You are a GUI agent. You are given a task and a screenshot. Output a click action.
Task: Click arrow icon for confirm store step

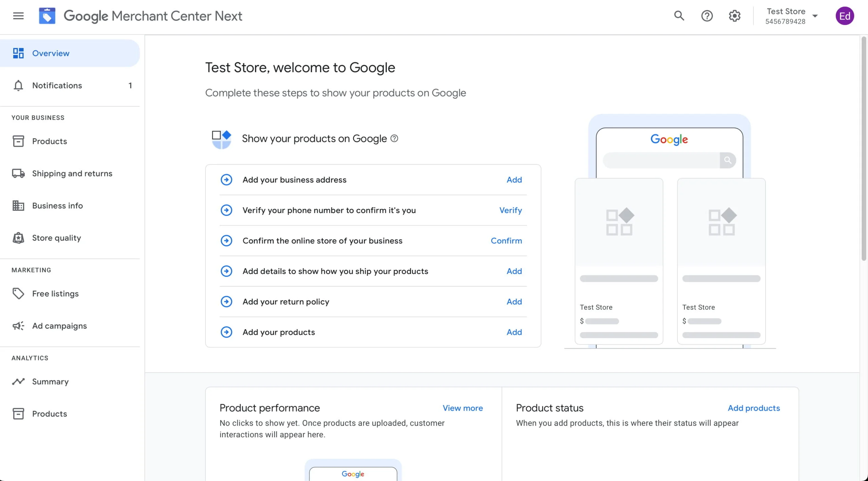tap(226, 241)
